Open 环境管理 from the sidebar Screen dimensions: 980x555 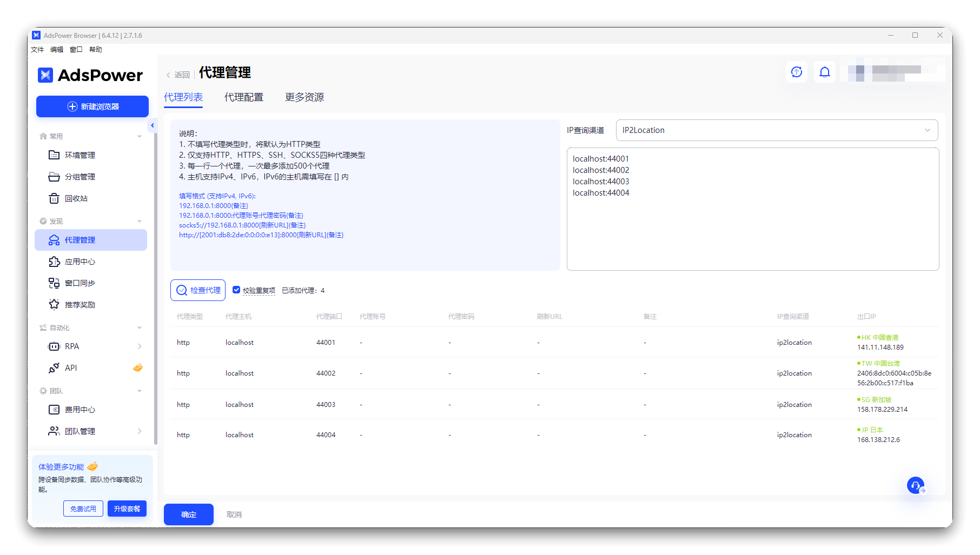pyautogui.click(x=80, y=155)
